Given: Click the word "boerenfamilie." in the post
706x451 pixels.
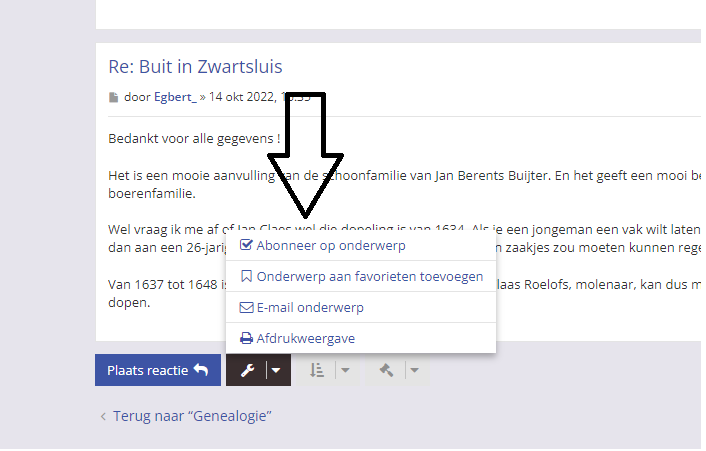Looking at the screenshot, I should coord(152,194).
